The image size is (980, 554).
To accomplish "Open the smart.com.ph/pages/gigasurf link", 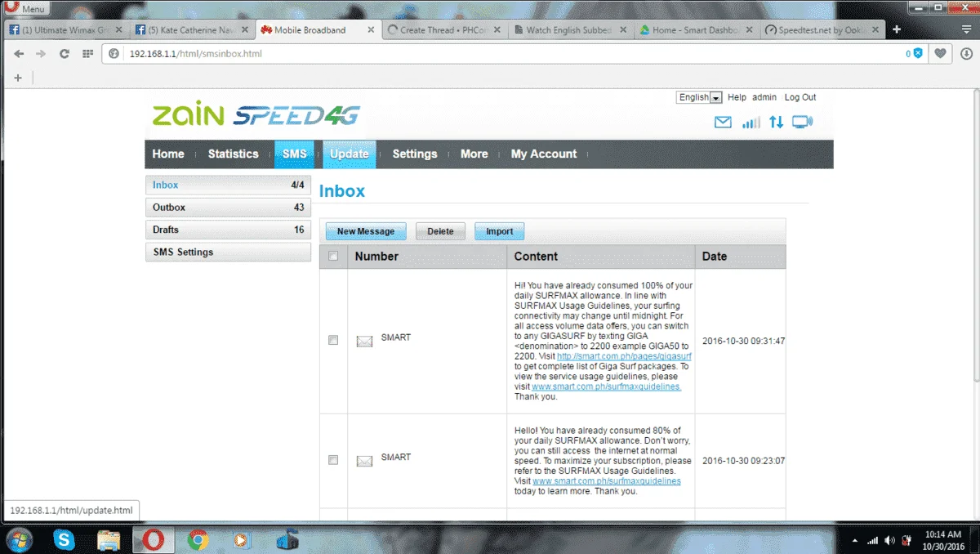I will coord(624,357).
